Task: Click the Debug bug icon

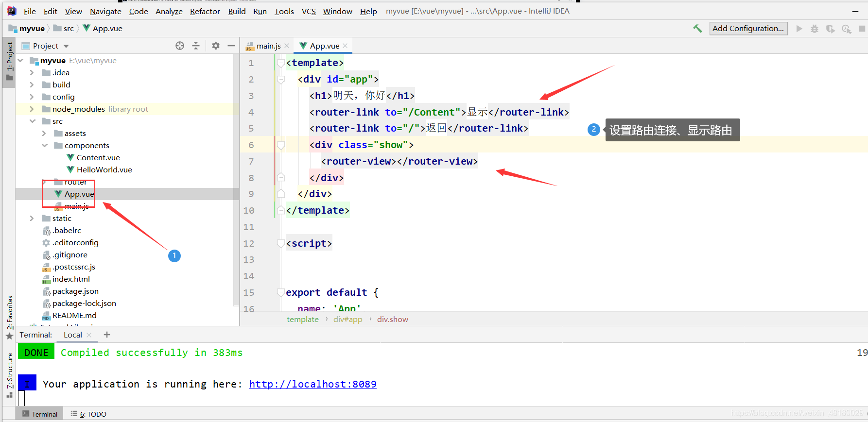Action: tap(815, 29)
